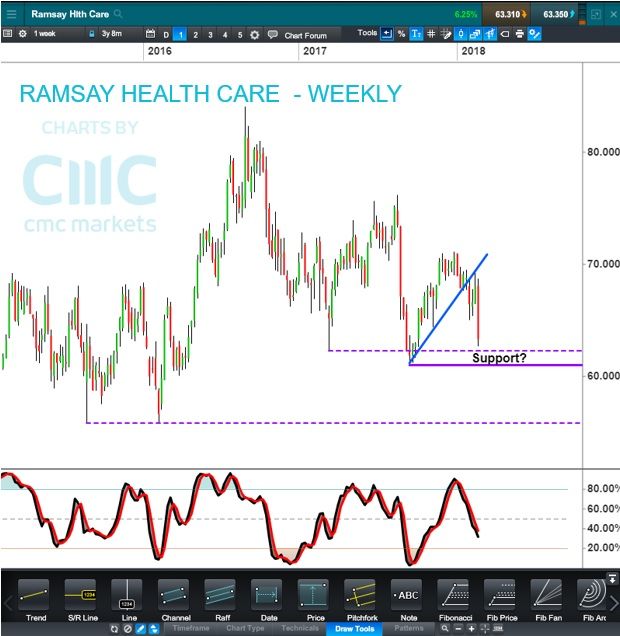Screen dimensions: 620x636
Task: Click the clear drawings circle-slash icon
Action: (128, 629)
